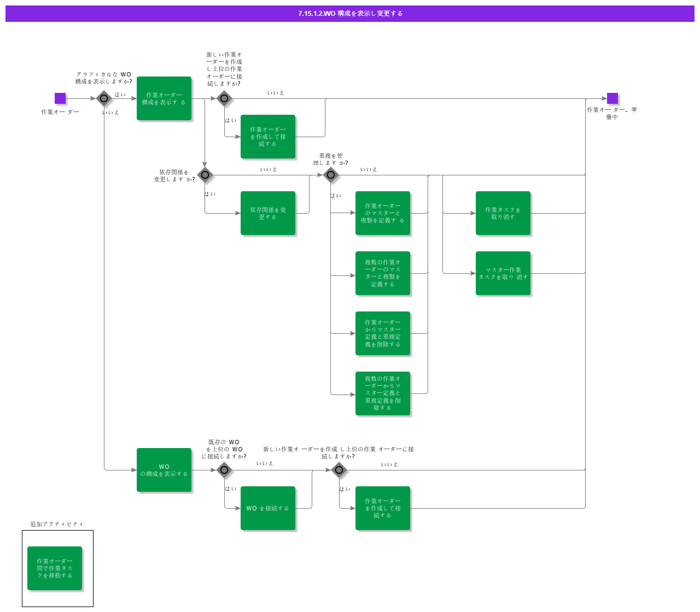The width and height of the screenshot is (700, 612).
Task: Open the 作業オーダー構成を表示する task
Action: pyautogui.click(x=164, y=98)
